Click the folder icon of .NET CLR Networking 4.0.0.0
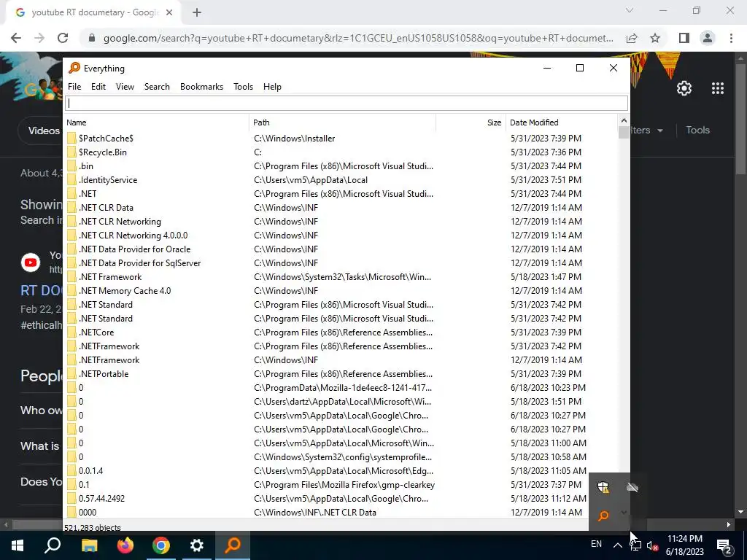This screenshot has width=747, height=560. pyautogui.click(x=71, y=235)
